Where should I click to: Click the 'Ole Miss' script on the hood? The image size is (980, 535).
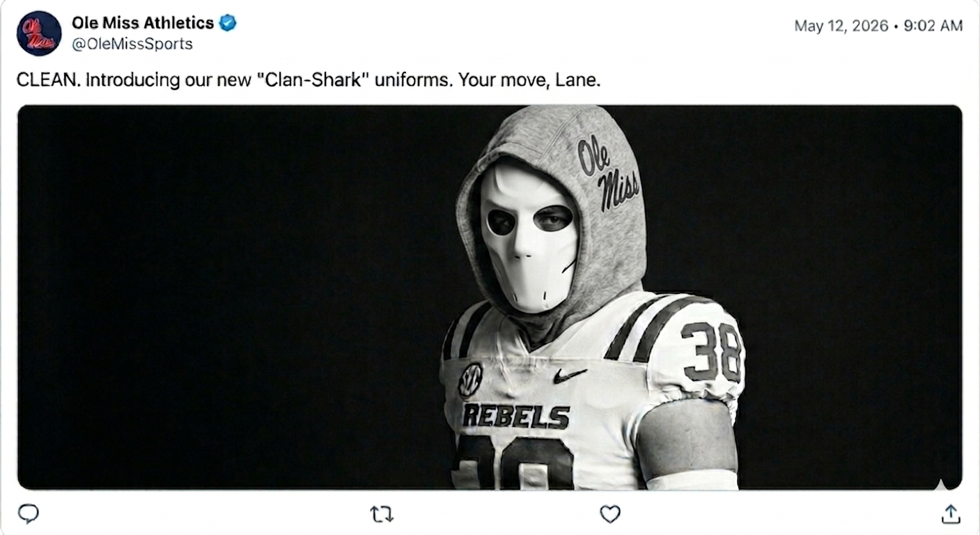[607, 172]
